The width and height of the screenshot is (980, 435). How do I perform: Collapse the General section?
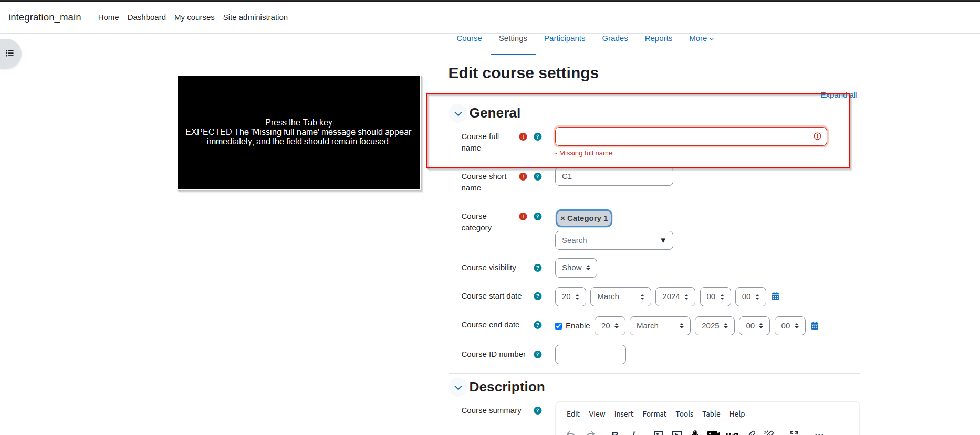click(458, 113)
